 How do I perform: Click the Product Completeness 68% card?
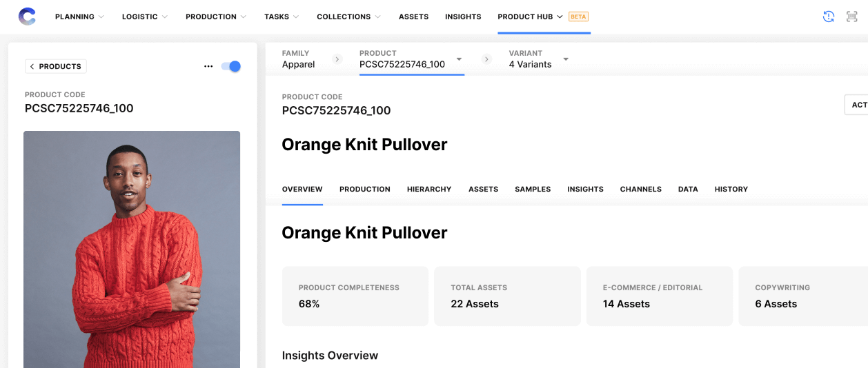tap(355, 296)
